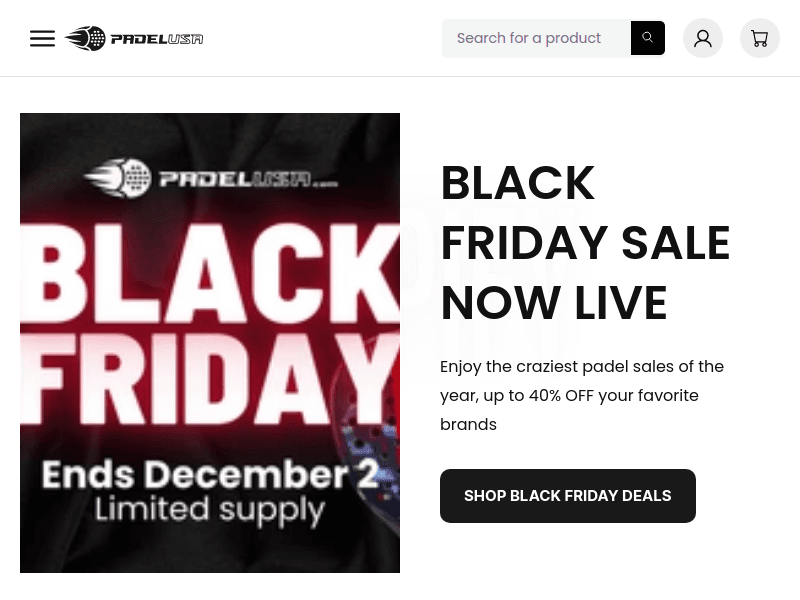This screenshot has height=600, width=800.
Task: Open the shopping cart icon
Action: 760,38
